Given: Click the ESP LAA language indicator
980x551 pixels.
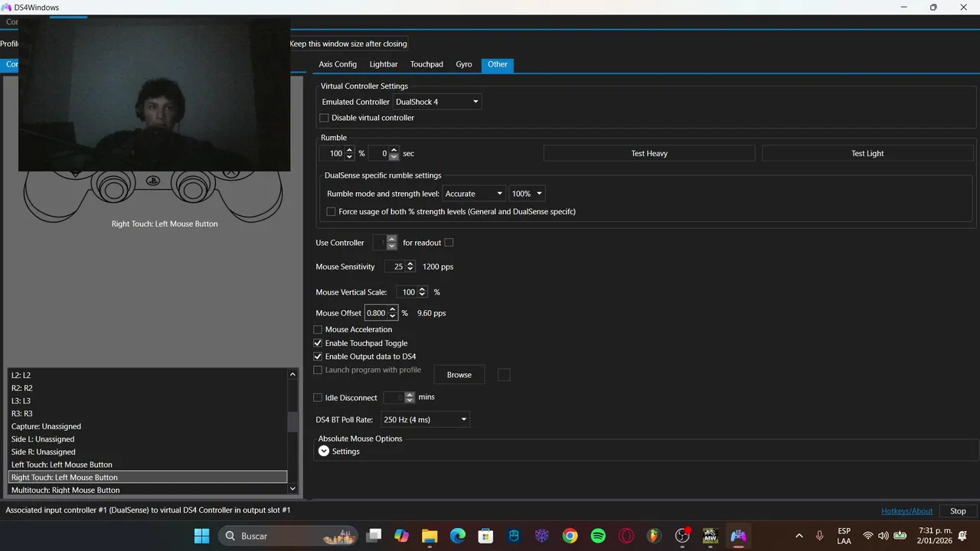Looking at the screenshot, I should 844,536.
